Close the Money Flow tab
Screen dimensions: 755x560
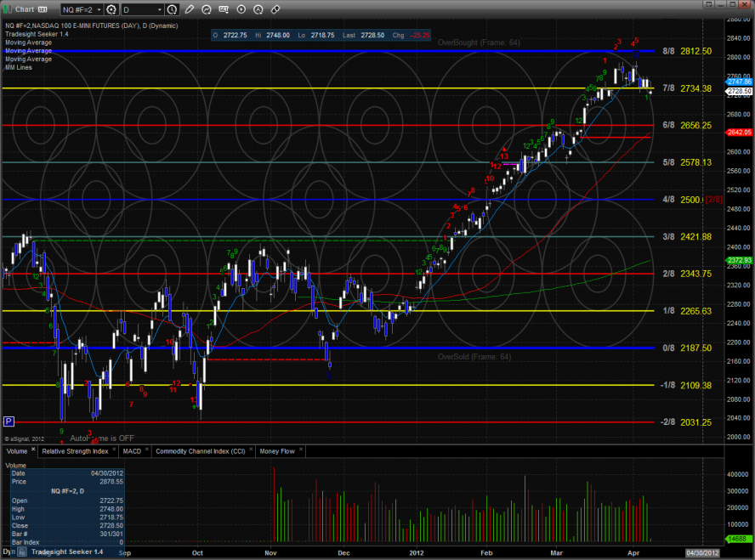tap(299, 450)
